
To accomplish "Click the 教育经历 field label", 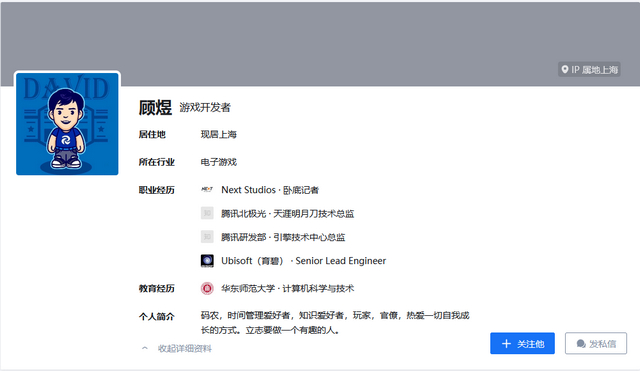I will tap(157, 288).
